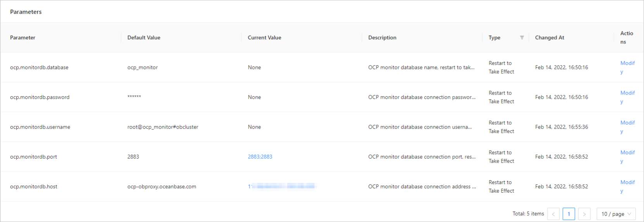Click the Type column filter icon
Viewport: 644px width, 222px height.
click(x=522, y=38)
